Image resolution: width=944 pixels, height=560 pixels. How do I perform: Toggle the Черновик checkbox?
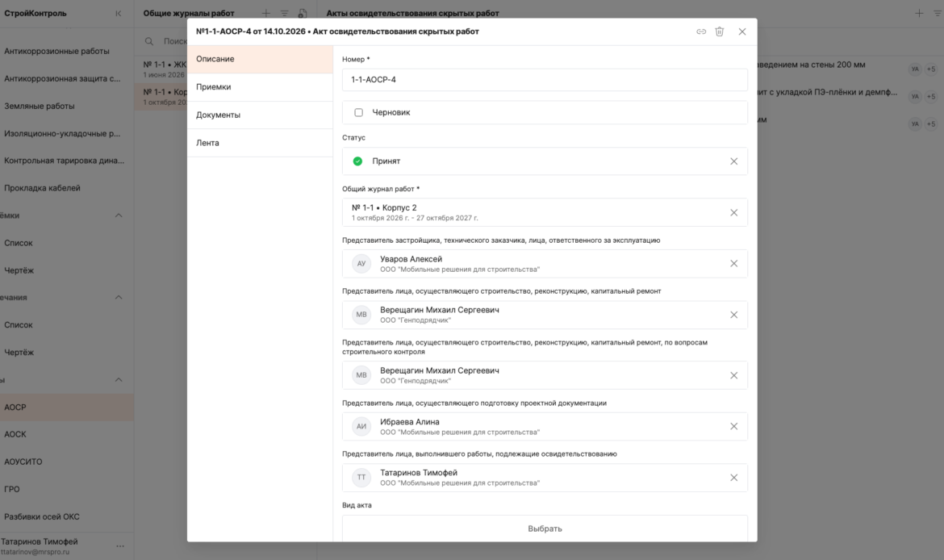pyautogui.click(x=359, y=113)
